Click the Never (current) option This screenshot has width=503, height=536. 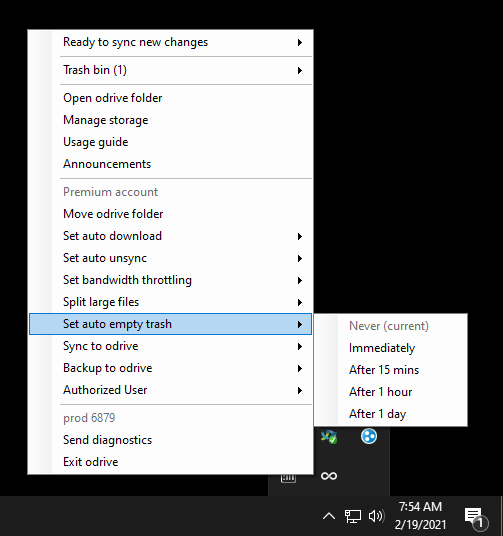391,326
